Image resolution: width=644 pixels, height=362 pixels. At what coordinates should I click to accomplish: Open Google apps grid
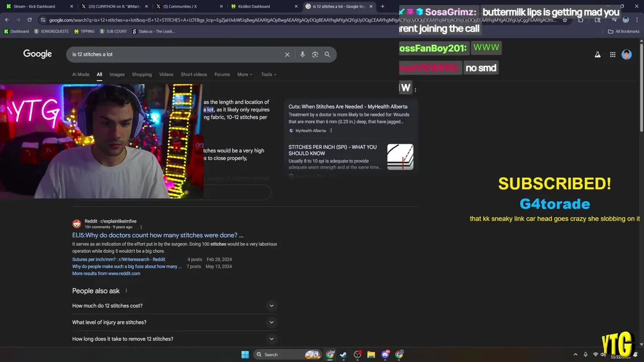(612, 54)
